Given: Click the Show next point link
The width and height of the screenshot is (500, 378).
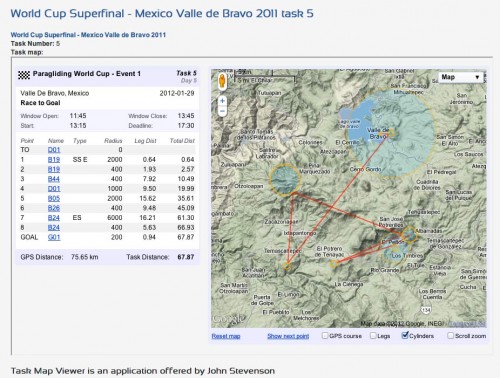Looking at the screenshot, I should click(x=288, y=336).
